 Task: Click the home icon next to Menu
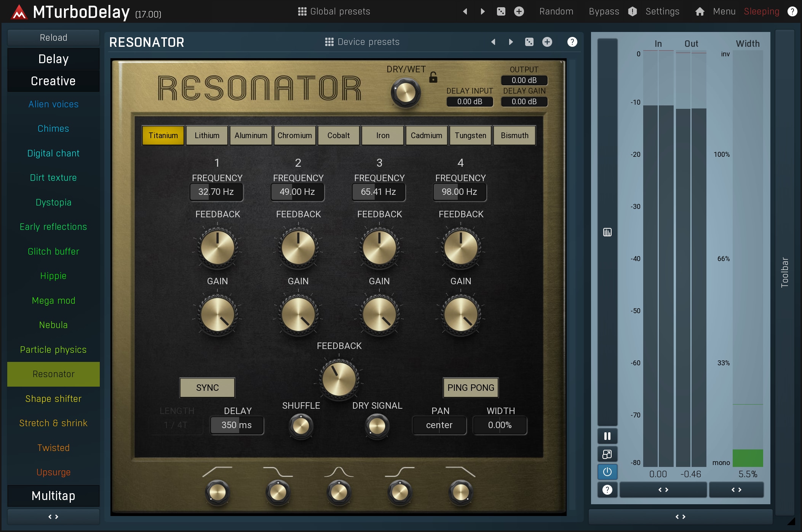[700, 11]
